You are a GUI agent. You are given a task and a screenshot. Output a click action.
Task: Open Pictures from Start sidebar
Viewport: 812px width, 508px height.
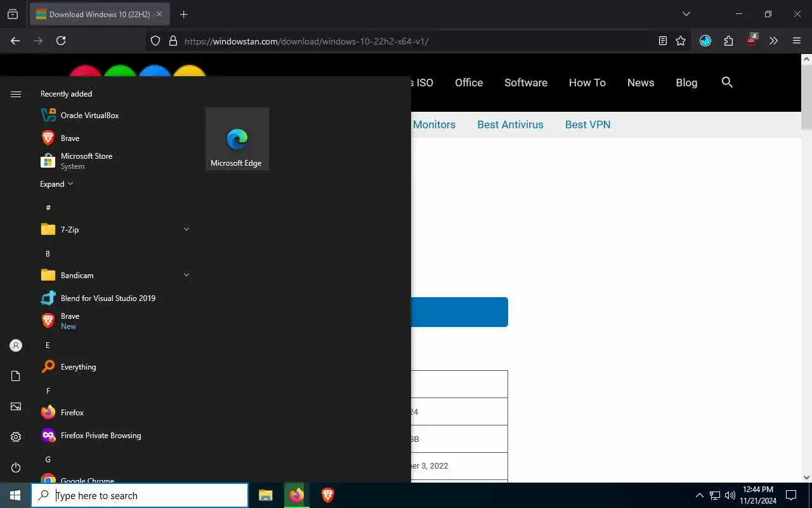coord(16,406)
